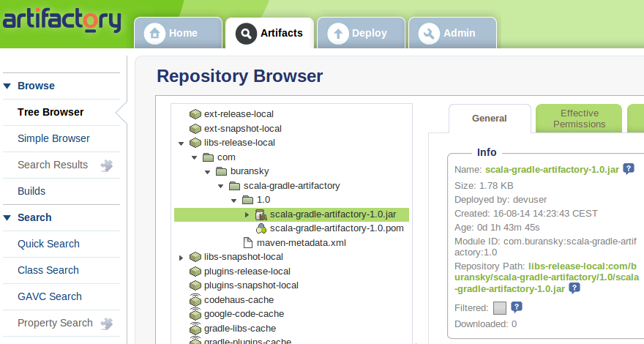644x344 pixels.
Task: Click the google-code-cache remote repository icon
Action: [195, 314]
